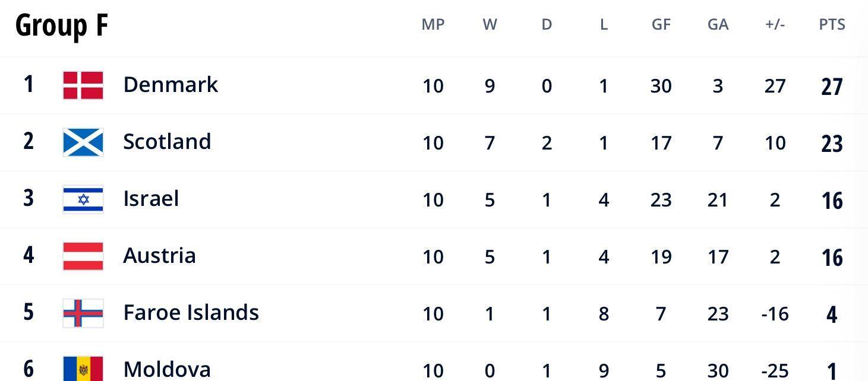The height and width of the screenshot is (381, 868).
Task: Open the Denmark team link
Action: point(171,85)
